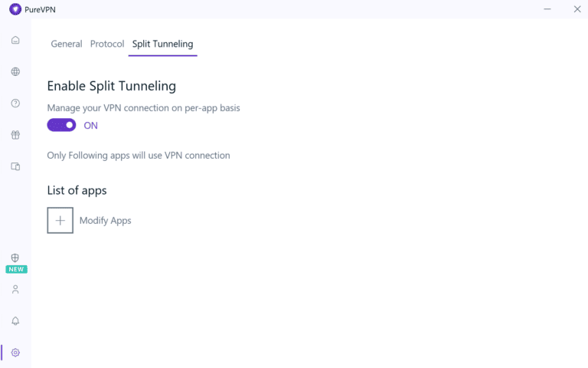Click the gift icon in sidebar
Viewport: 588px width, 368px height.
click(x=15, y=135)
